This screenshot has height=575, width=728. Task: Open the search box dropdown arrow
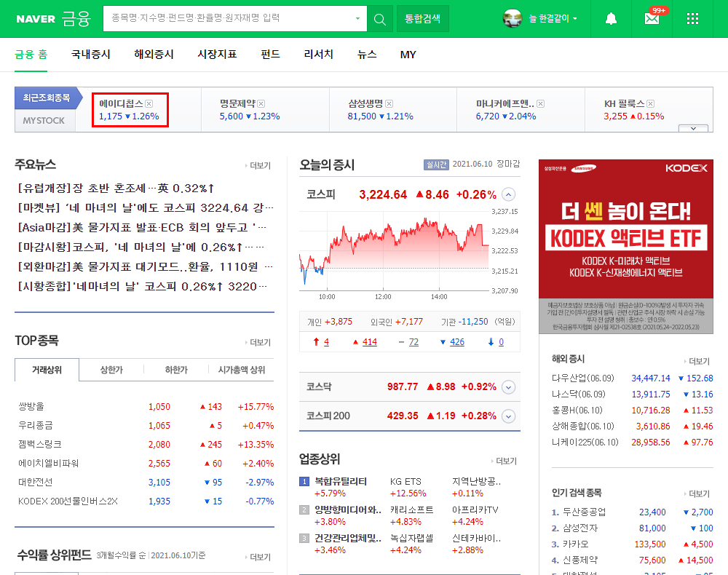357,19
